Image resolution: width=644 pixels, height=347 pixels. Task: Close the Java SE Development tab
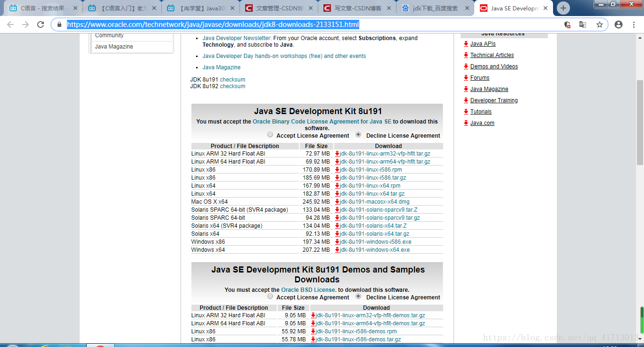pyautogui.click(x=545, y=8)
